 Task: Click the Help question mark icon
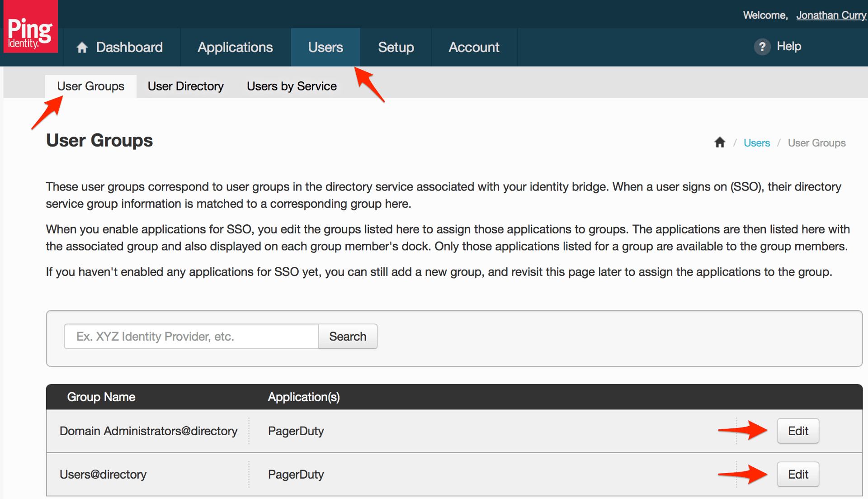pos(762,47)
